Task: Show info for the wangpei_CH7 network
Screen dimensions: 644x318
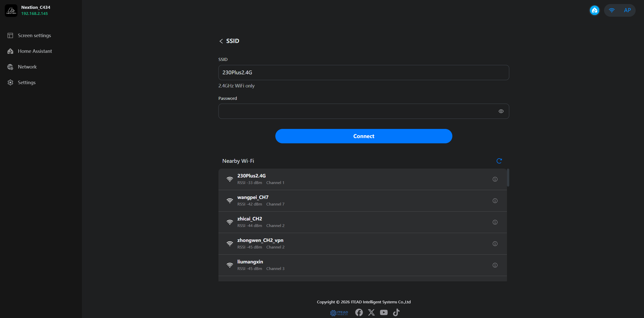Action: pos(495,201)
